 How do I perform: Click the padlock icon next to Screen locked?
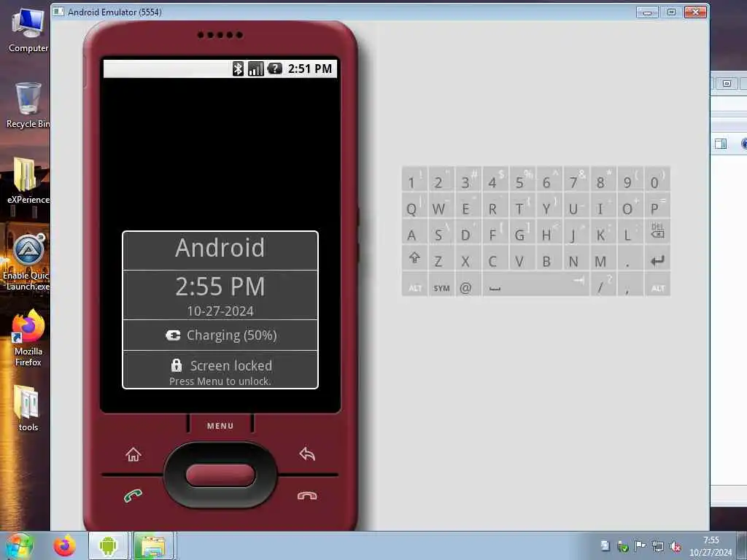(177, 365)
